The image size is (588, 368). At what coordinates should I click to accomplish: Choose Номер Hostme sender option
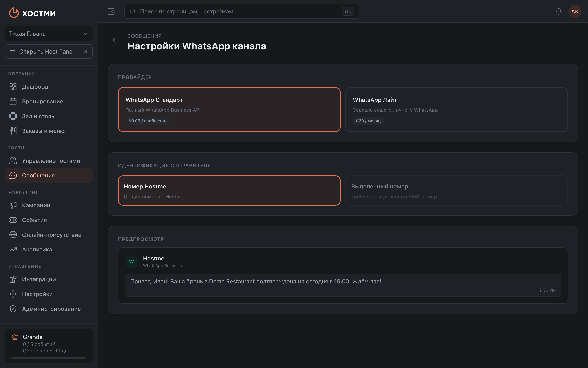[x=229, y=191]
